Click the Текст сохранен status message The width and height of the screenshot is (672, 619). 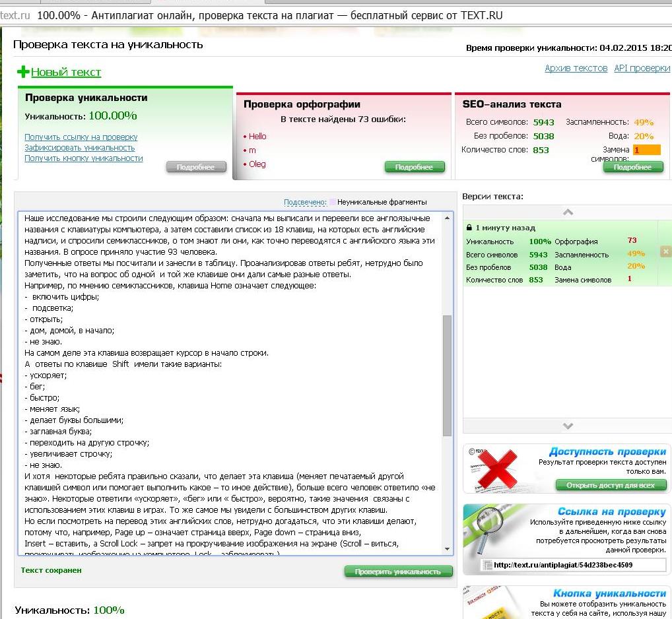51,570
